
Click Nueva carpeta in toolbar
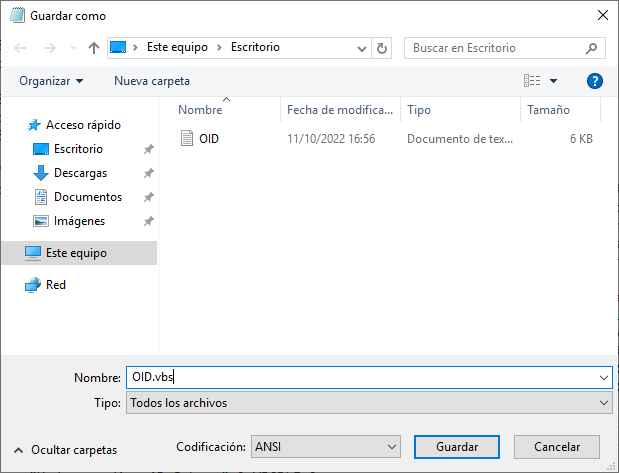pos(152,81)
